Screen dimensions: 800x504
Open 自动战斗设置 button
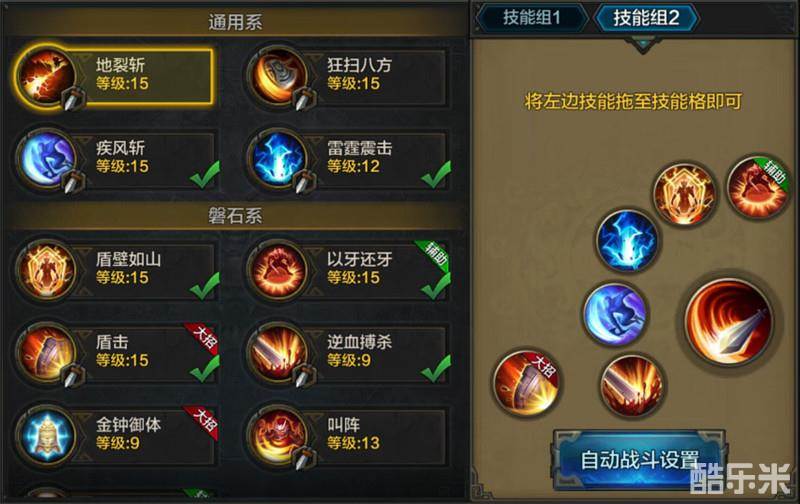pyautogui.click(x=640, y=460)
